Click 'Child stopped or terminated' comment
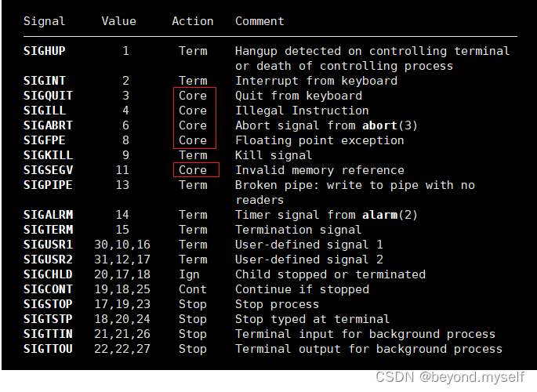The height and width of the screenshot is (392, 537). point(330,274)
